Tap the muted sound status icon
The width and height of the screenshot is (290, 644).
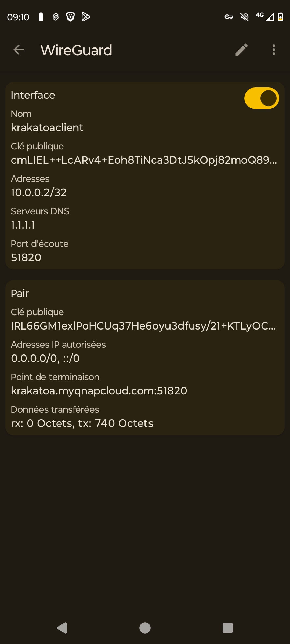click(244, 17)
